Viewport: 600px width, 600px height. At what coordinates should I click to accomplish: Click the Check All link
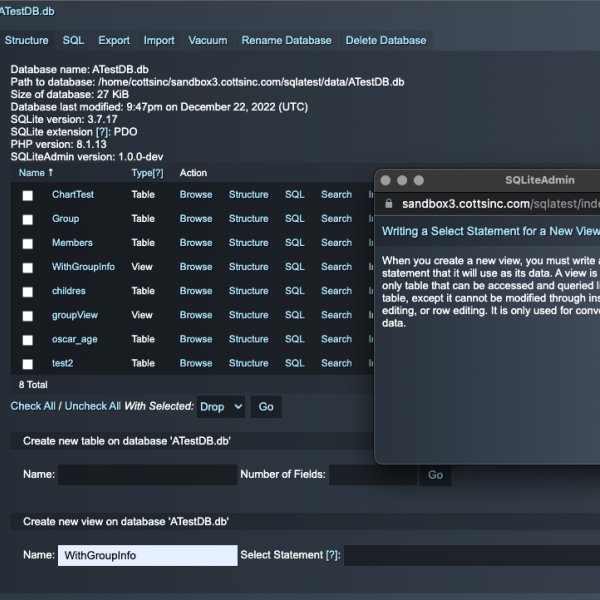click(32, 406)
